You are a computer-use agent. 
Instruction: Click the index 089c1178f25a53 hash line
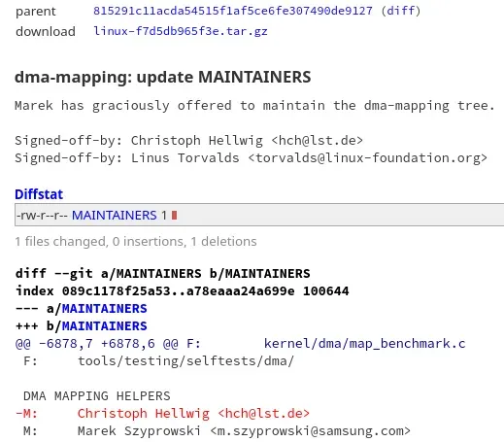pyautogui.click(x=183, y=291)
